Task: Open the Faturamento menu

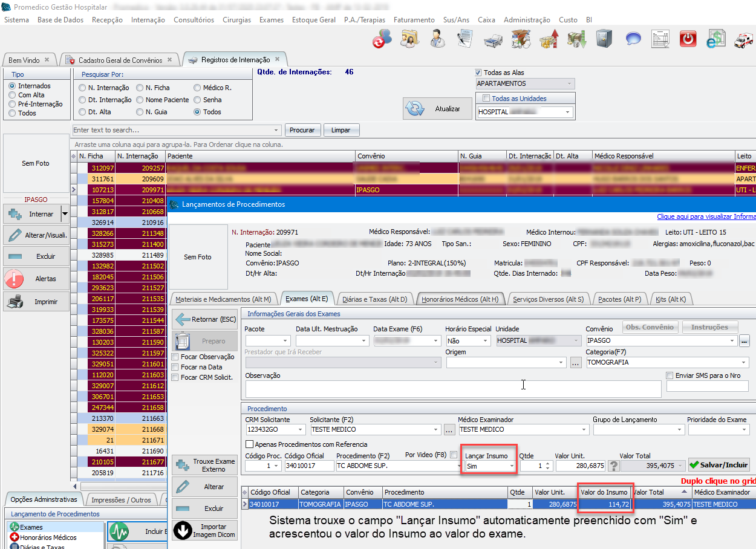Action: tap(414, 20)
